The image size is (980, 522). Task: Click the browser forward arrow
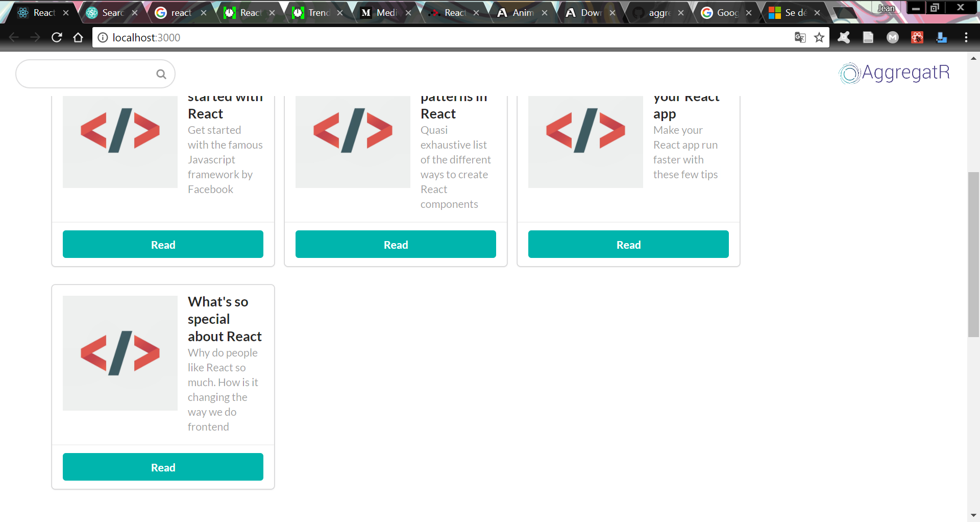[x=35, y=37]
